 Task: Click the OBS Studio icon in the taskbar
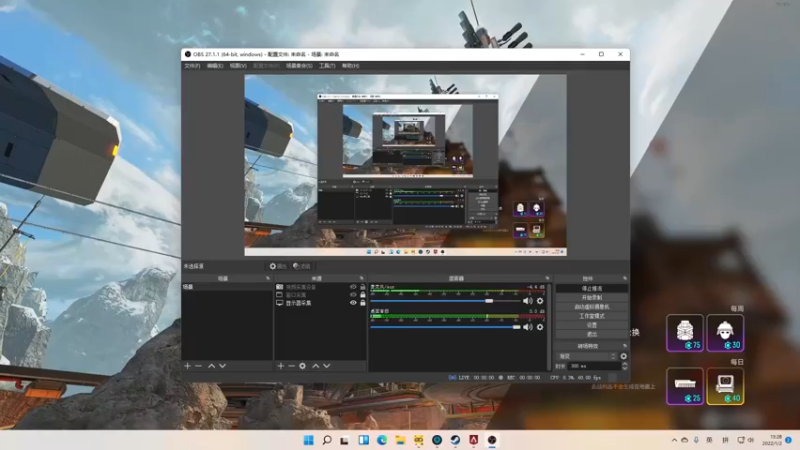(492, 440)
